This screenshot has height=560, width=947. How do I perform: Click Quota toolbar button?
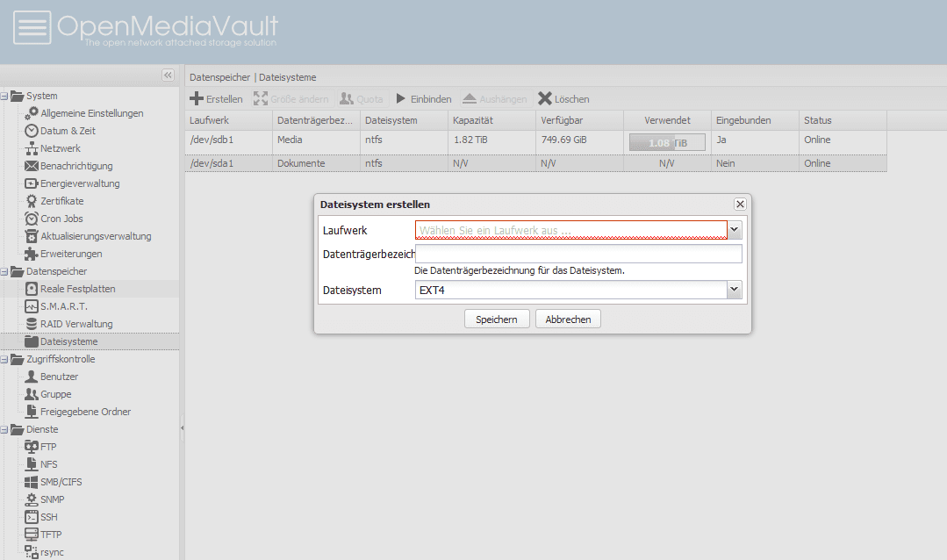362,98
